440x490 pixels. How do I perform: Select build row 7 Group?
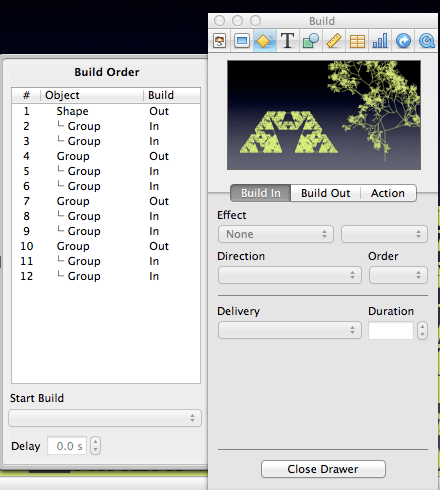point(106,201)
